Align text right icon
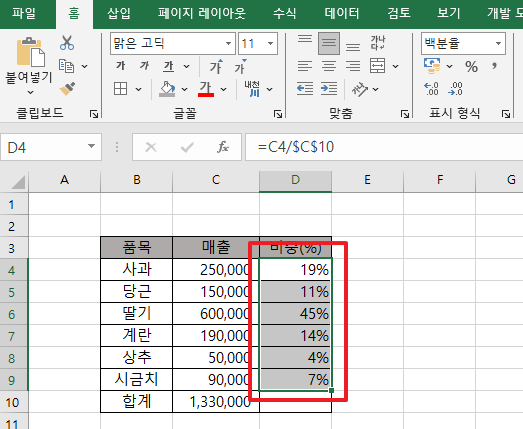The width and height of the screenshot is (523, 429). coord(353,66)
